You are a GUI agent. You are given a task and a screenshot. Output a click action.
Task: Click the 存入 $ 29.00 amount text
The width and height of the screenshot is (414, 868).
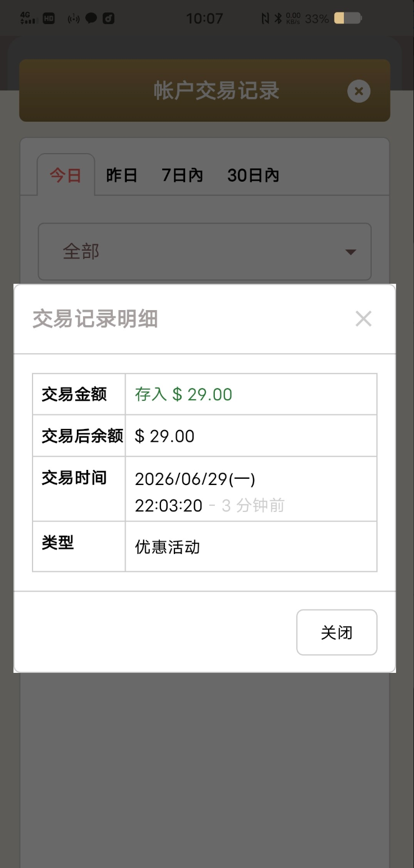coord(183,394)
